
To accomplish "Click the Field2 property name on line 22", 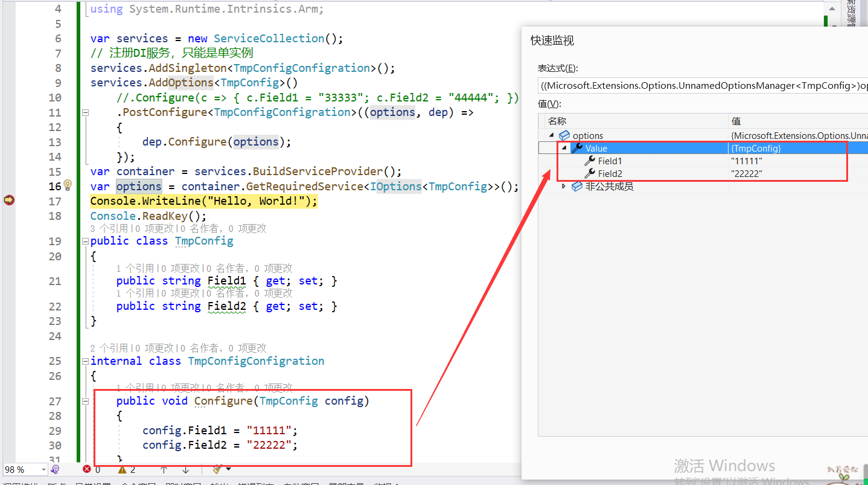I will [x=227, y=306].
